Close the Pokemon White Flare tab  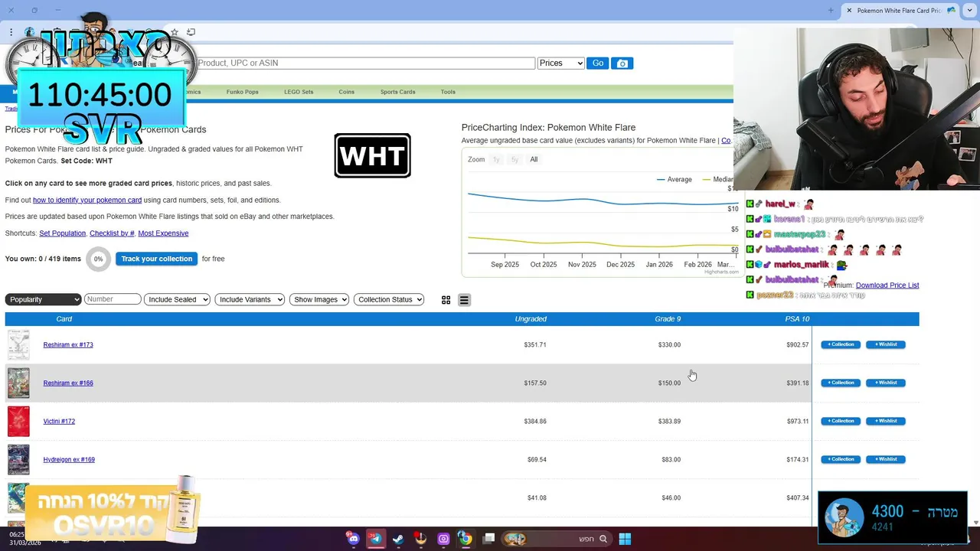pos(849,10)
